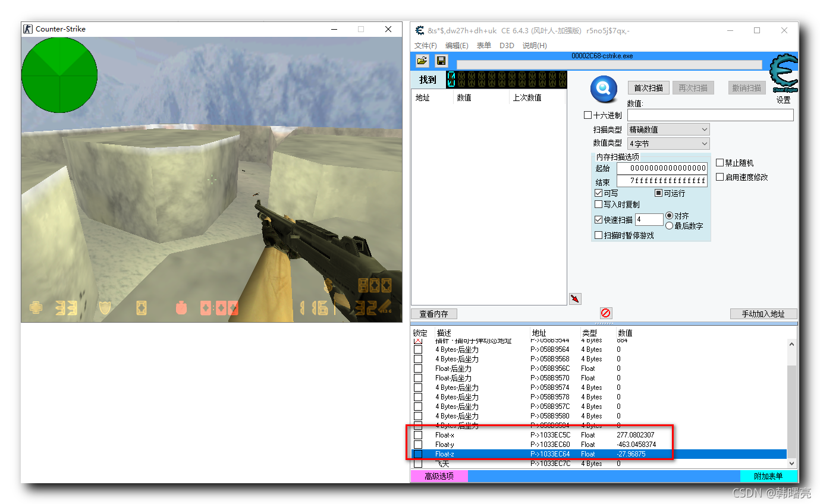Click the value 277.0802307
The image size is (820, 504).
pyautogui.click(x=636, y=435)
